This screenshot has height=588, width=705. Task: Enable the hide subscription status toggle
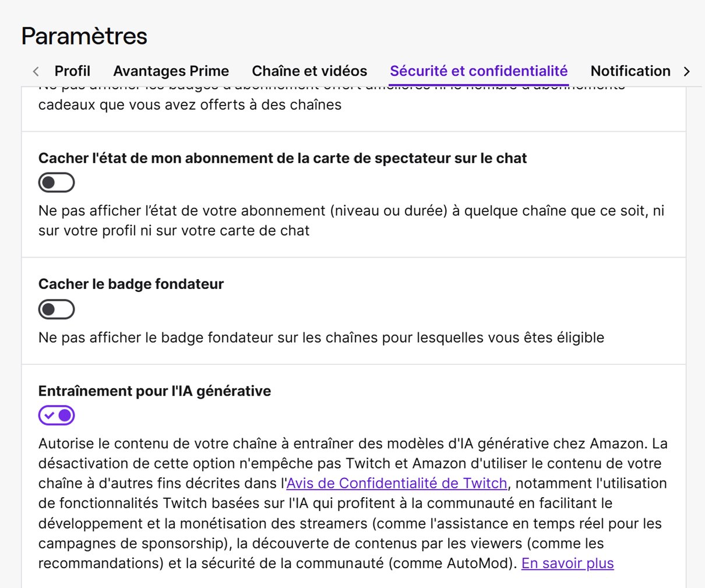(x=57, y=182)
